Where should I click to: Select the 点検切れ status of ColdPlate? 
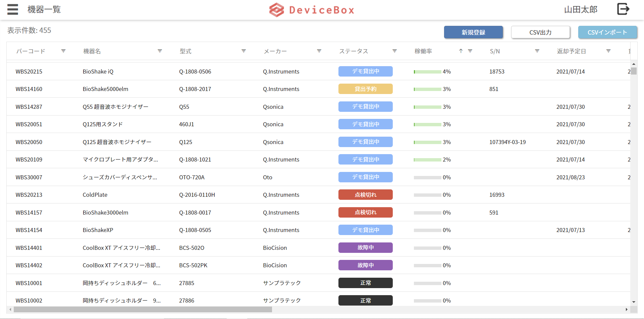pos(365,195)
